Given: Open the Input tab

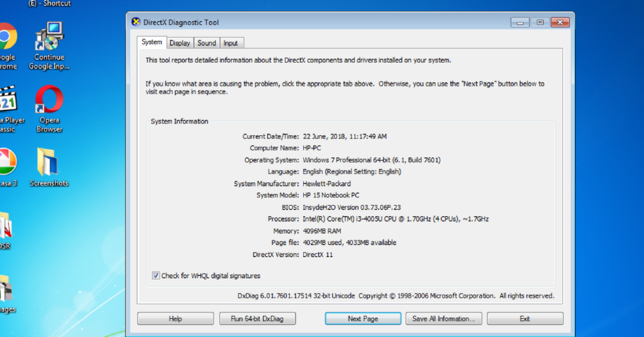Looking at the screenshot, I should (230, 43).
